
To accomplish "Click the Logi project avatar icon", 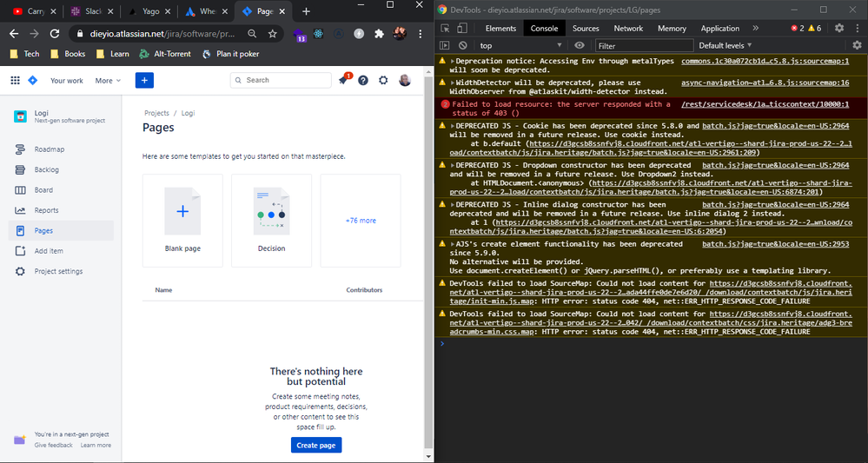I will point(21,116).
